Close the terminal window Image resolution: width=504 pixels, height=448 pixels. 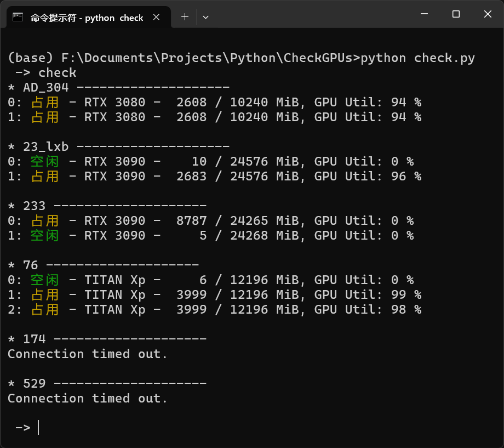488,14
